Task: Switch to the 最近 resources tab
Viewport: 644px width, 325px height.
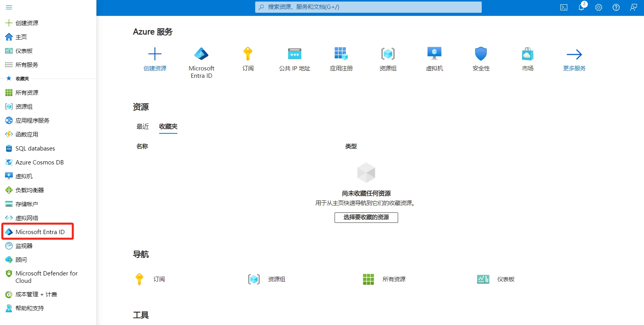Action: tap(143, 127)
